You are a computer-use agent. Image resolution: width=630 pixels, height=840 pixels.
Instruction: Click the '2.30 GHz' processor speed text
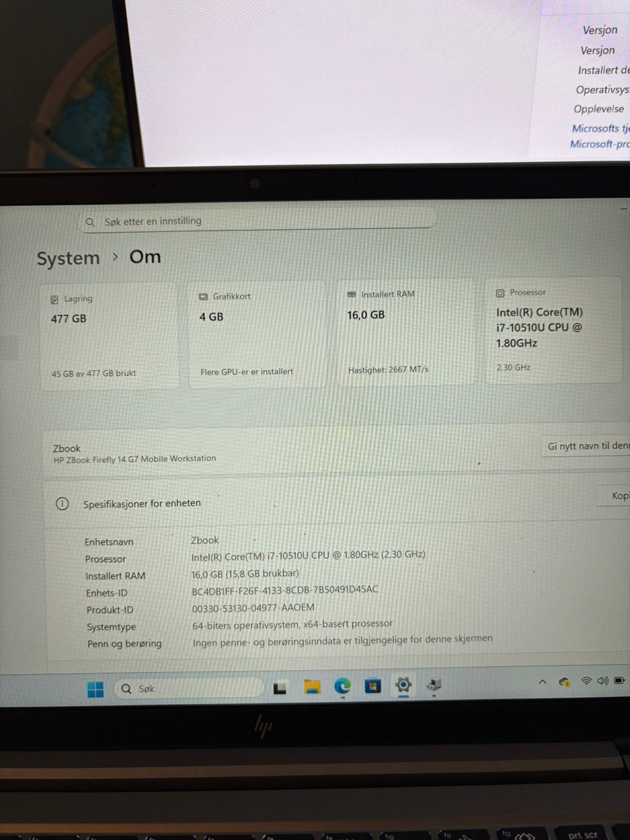pyautogui.click(x=513, y=367)
